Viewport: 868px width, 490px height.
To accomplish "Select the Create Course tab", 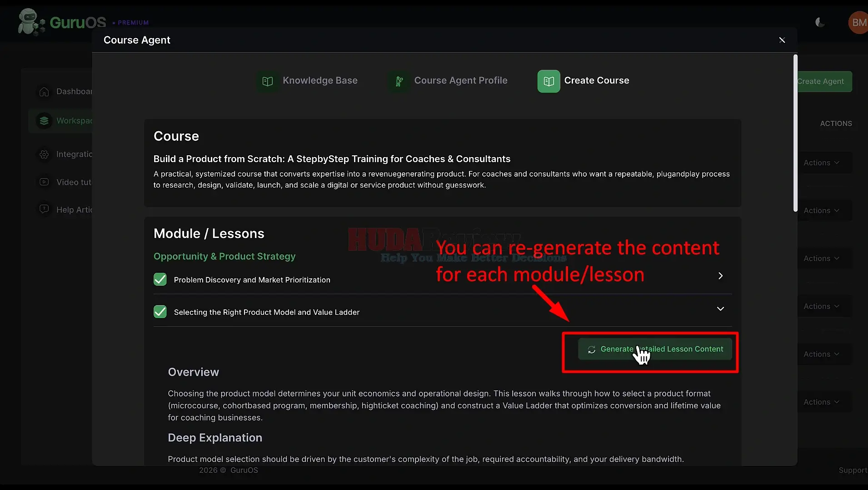I will (584, 81).
